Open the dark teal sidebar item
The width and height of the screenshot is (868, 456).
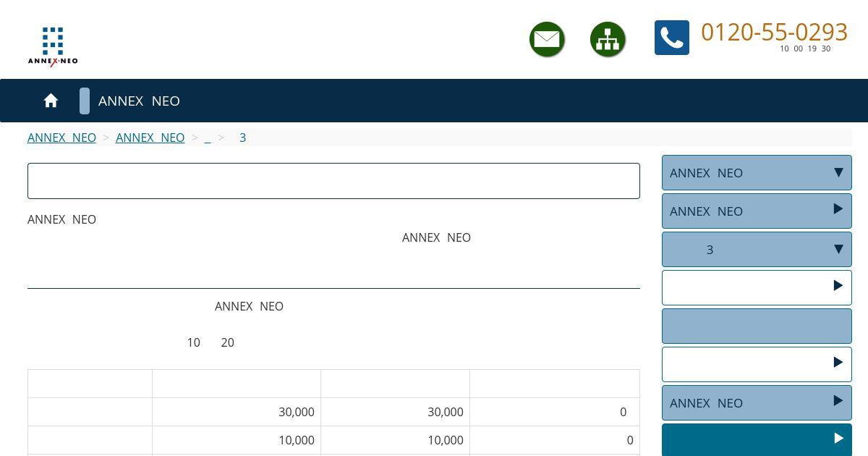[x=757, y=440]
